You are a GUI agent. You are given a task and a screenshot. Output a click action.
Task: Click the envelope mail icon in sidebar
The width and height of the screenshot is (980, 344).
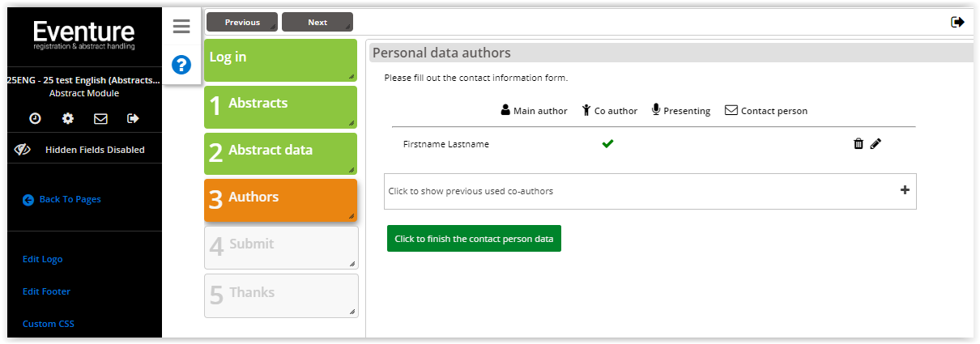[100, 118]
